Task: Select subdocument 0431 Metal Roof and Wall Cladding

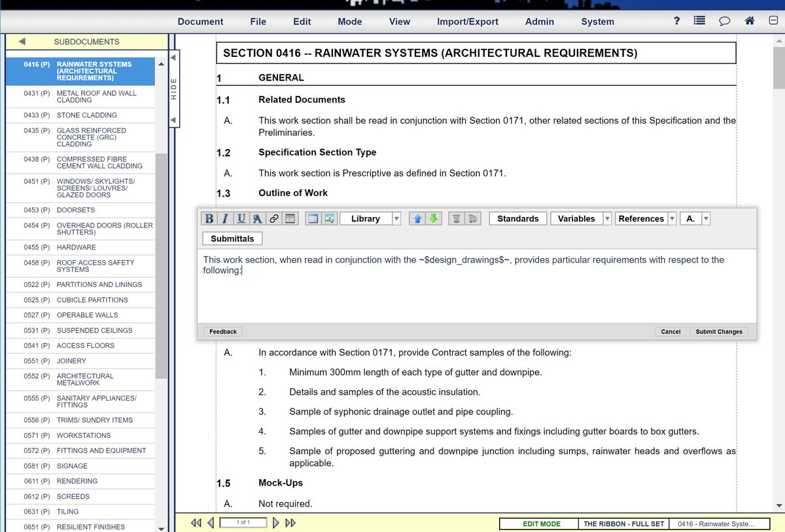Action: pos(80,97)
